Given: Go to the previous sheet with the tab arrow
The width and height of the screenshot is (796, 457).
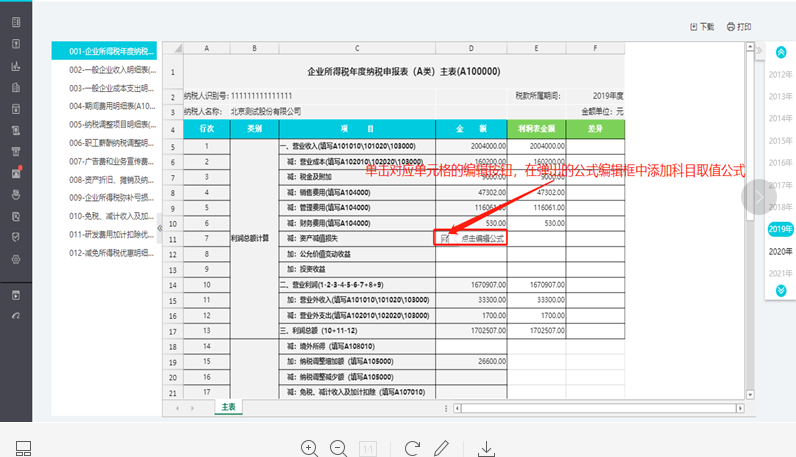Looking at the screenshot, I should point(177,408).
